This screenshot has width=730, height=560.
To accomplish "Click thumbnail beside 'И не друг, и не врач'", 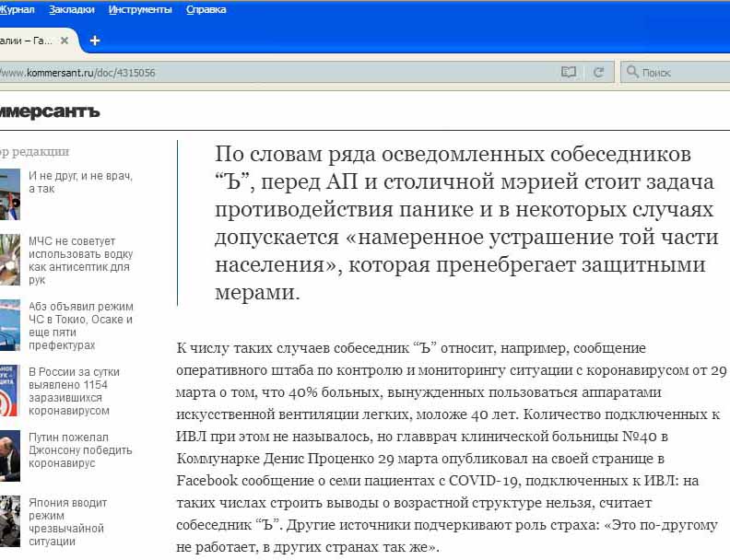I will (x=10, y=194).
